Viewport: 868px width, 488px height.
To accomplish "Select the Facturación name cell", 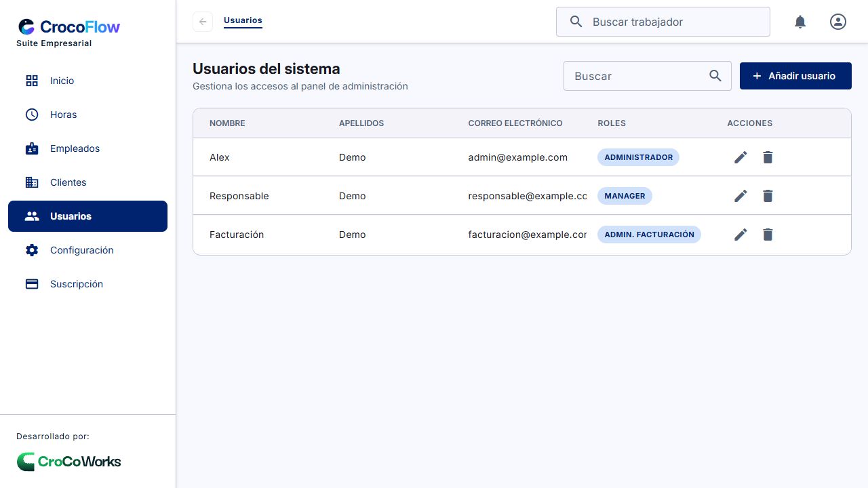I will tap(237, 235).
